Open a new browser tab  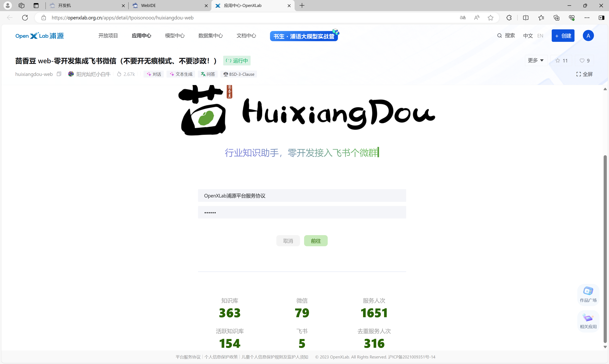point(302,5)
